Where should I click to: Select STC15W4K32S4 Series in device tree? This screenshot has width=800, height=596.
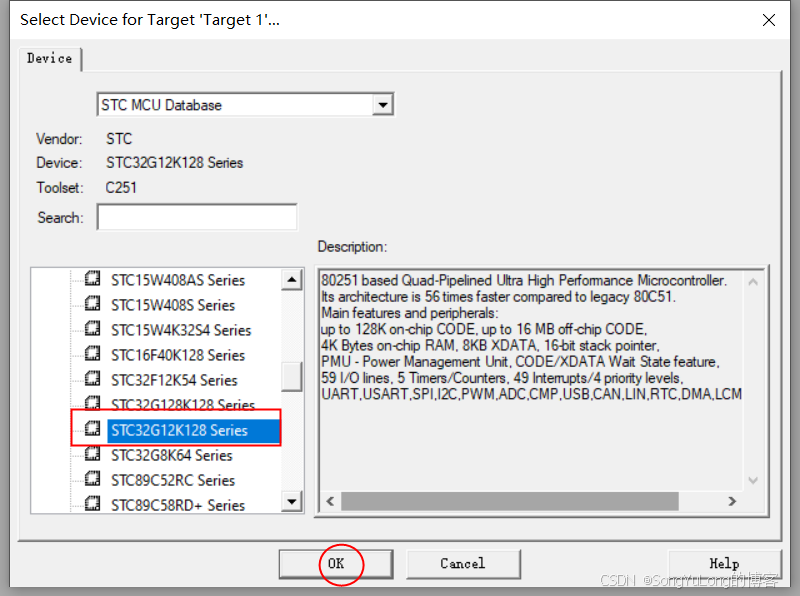[x=181, y=330]
